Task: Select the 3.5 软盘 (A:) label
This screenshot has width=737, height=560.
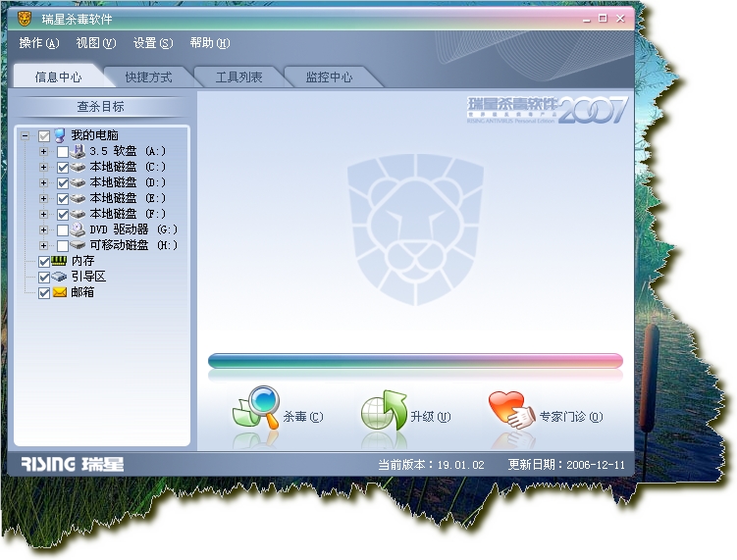Action: pyautogui.click(x=128, y=151)
